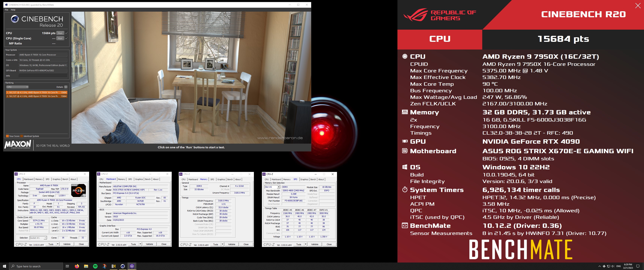Click the Republic of Gamers logo
Viewport: 644px width, 270px height.
440,15
